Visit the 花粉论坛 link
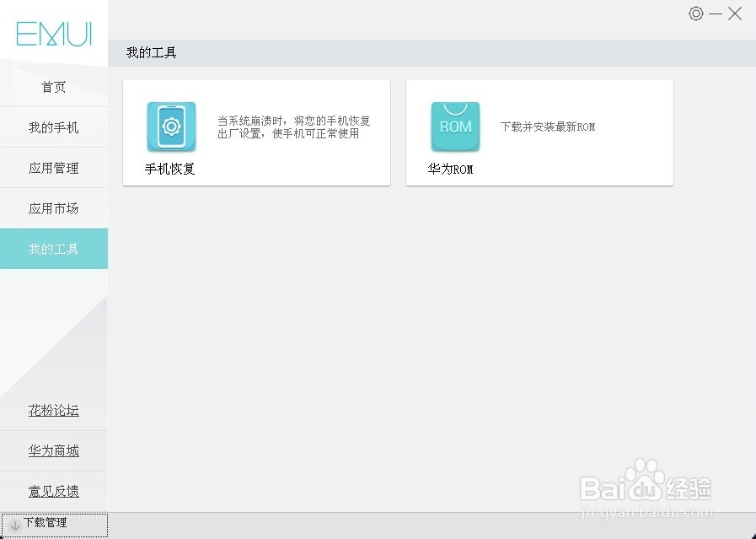This screenshot has width=756, height=539. (x=53, y=410)
